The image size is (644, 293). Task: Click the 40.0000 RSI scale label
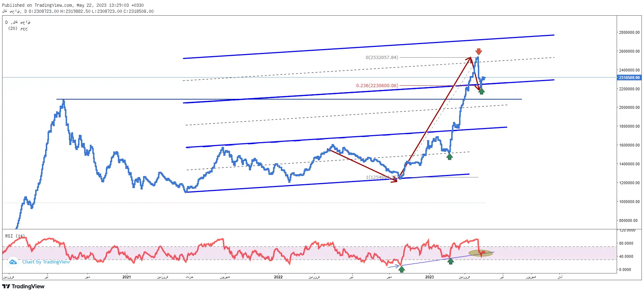[x=626, y=256]
